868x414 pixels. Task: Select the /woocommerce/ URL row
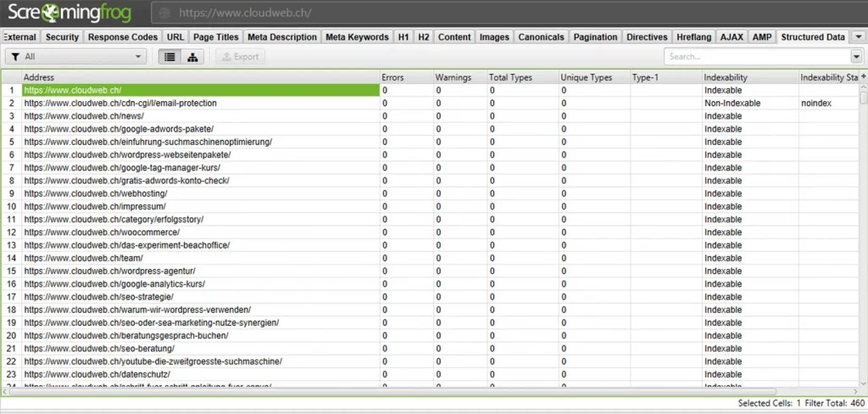tap(200, 232)
